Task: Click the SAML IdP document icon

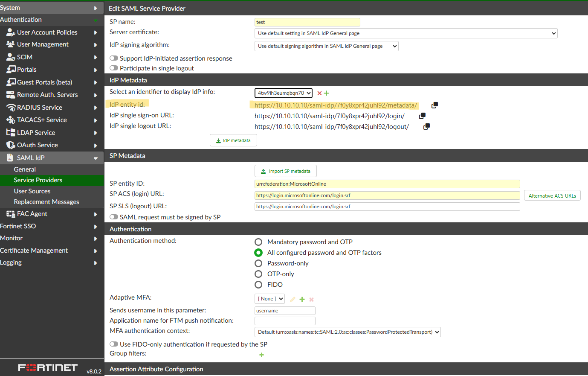Action: tap(10, 158)
